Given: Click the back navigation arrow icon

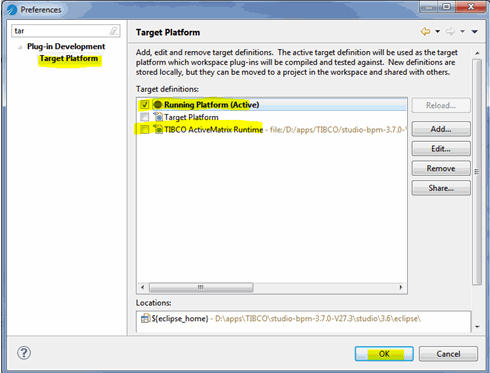Looking at the screenshot, I should click(x=425, y=32).
